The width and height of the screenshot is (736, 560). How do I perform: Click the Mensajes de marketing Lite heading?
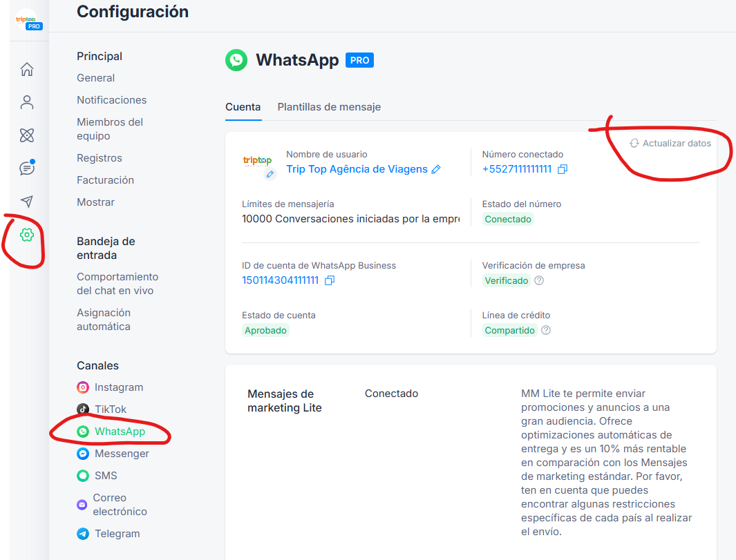[x=285, y=401]
